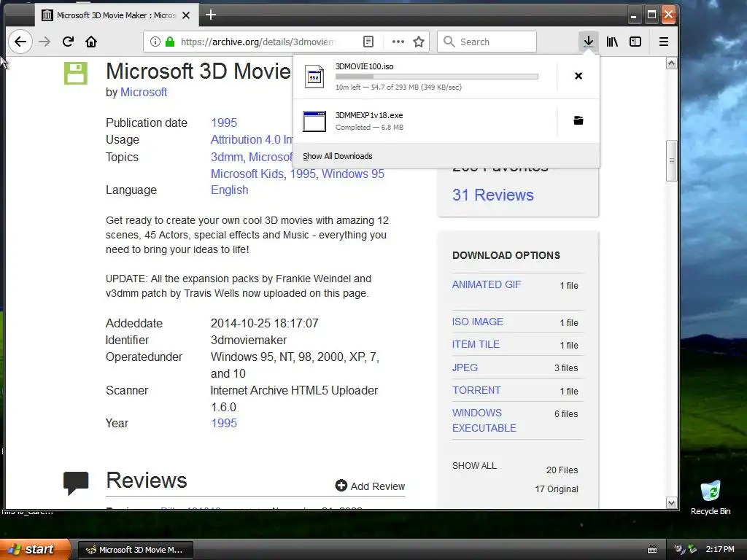Bookmark this page with the star icon
Viewport: 747px width, 560px height.
pyautogui.click(x=419, y=42)
